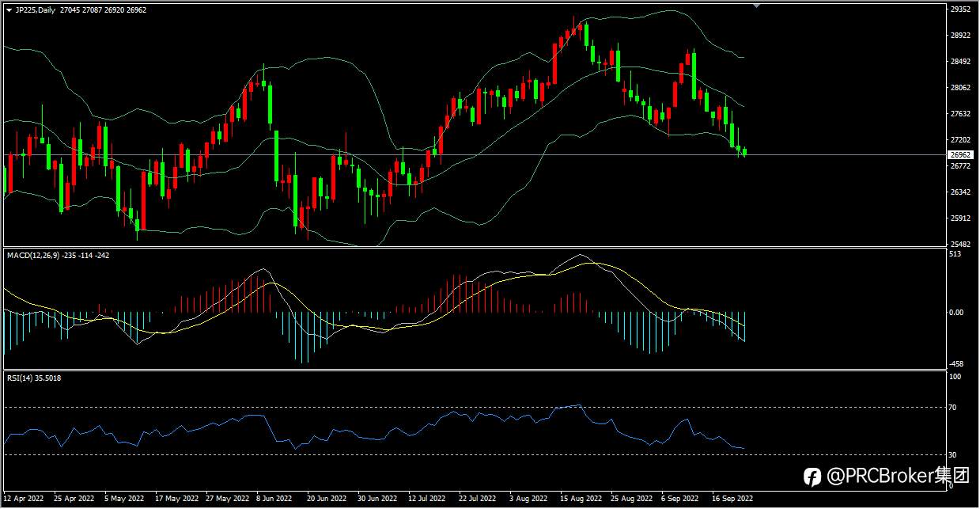Click the 12 Apr 2022 date label
The image size is (980, 509).
[23, 500]
